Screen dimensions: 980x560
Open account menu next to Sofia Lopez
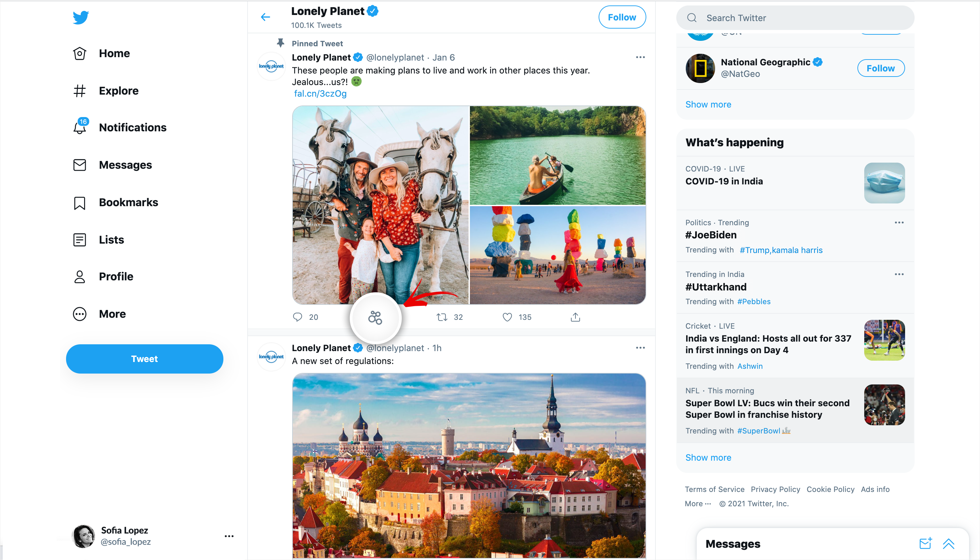pyautogui.click(x=229, y=536)
